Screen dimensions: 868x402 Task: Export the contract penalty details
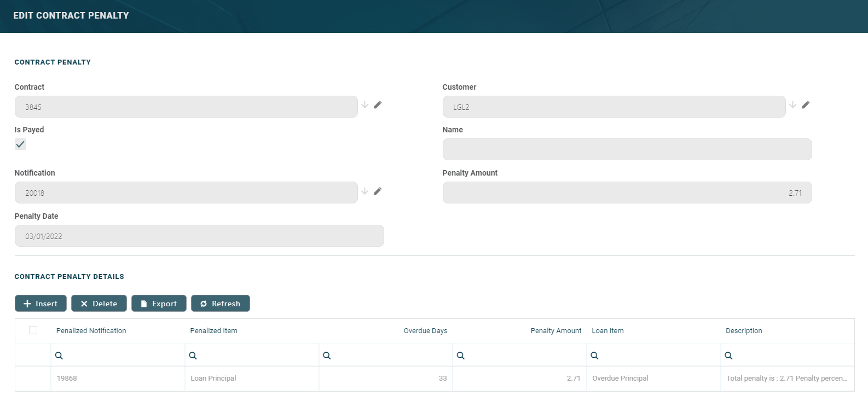pos(159,304)
